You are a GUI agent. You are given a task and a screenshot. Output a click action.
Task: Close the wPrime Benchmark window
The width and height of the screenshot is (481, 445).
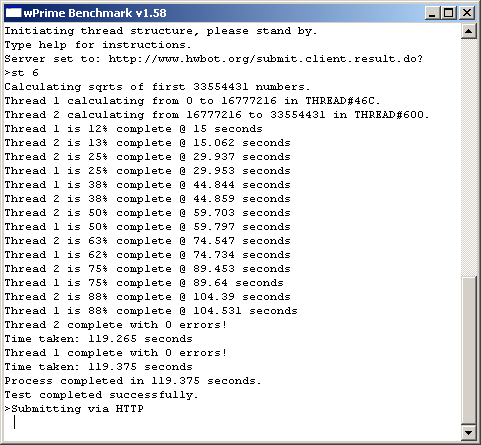467,13
